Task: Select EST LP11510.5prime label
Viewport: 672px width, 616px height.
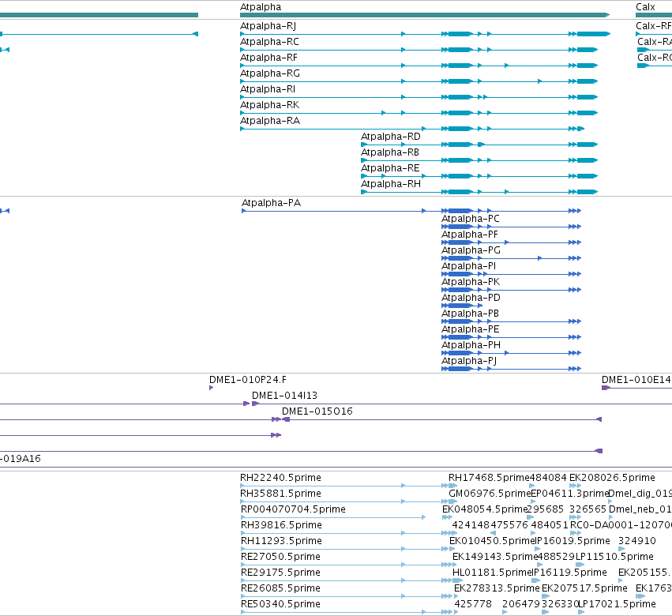Action: pyautogui.click(x=614, y=557)
